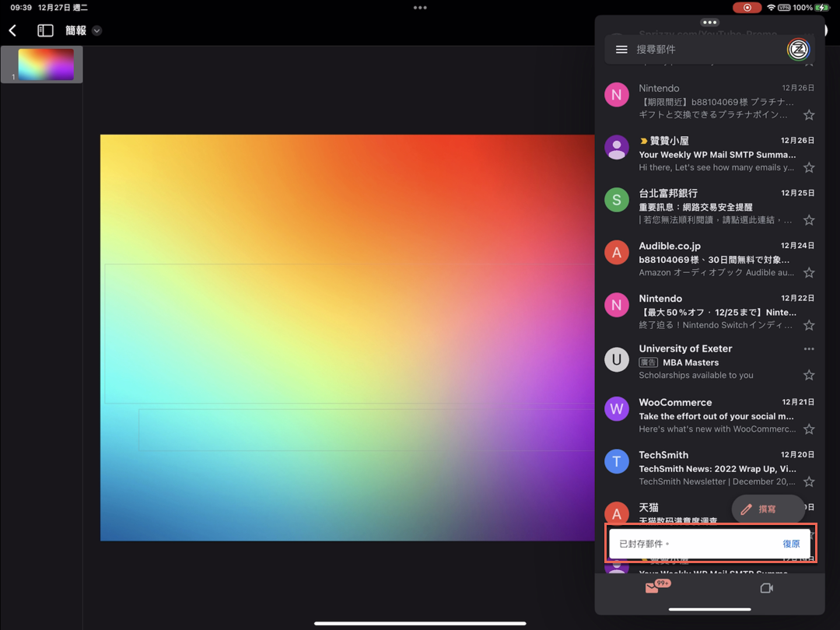Tap the green S avatar of 台北富邦銀行
The width and height of the screenshot is (840, 630).
[x=617, y=200]
